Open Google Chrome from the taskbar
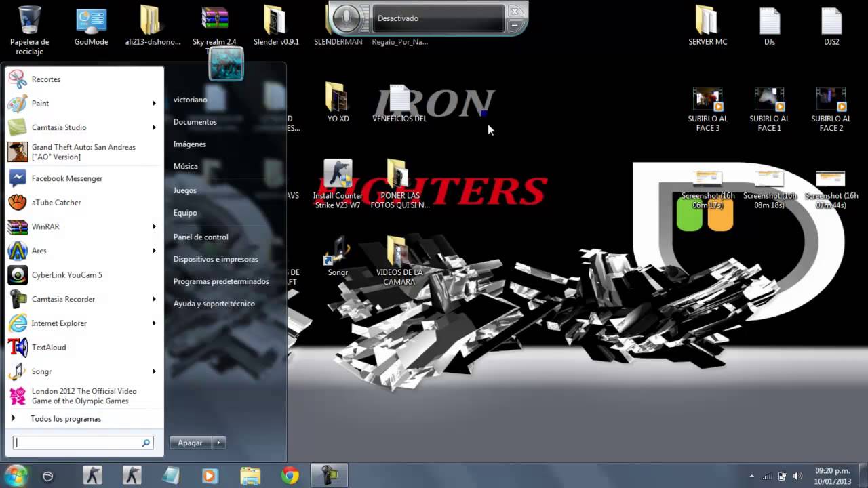The height and width of the screenshot is (488, 868). click(290, 476)
